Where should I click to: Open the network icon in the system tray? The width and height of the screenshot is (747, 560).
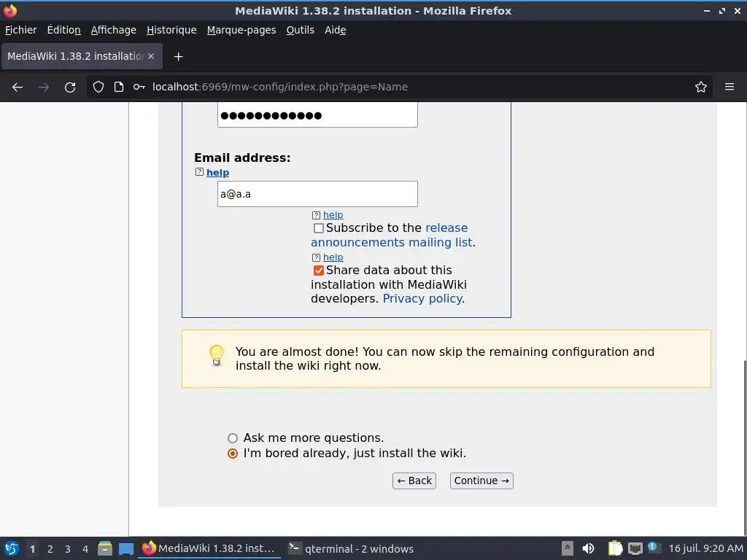[x=635, y=548]
